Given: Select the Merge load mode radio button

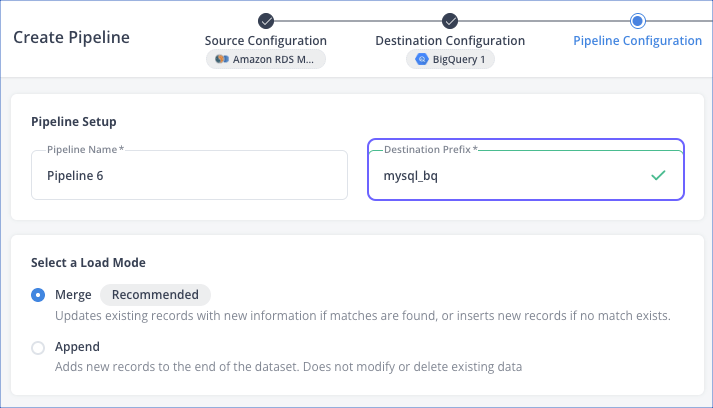Looking at the screenshot, I should [x=38, y=295].
